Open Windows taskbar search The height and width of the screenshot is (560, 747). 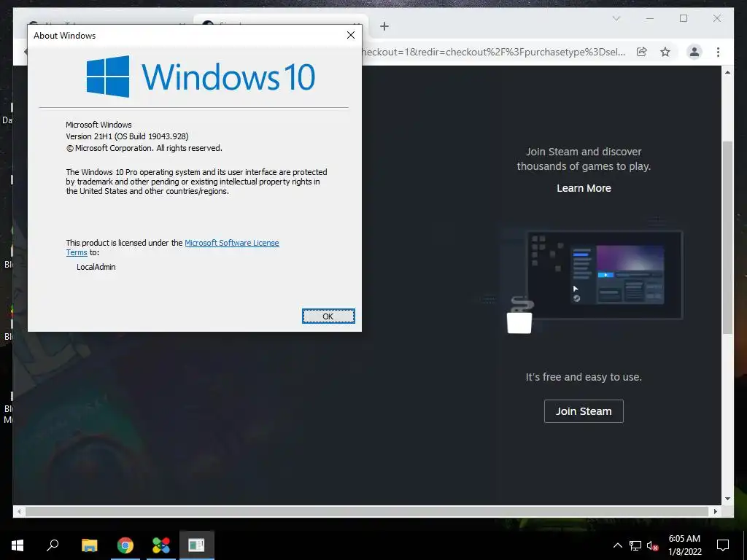pos(53,545)
